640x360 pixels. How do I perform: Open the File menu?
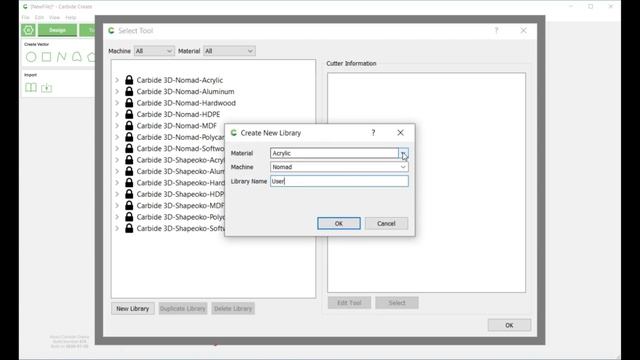click(26, 18)
